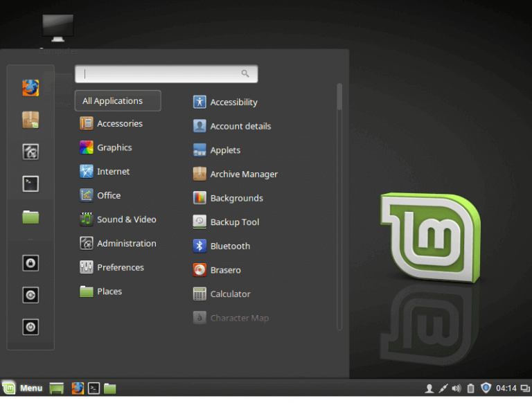
Task: Click the Menu button on the panel
Action: coord(22,388)
